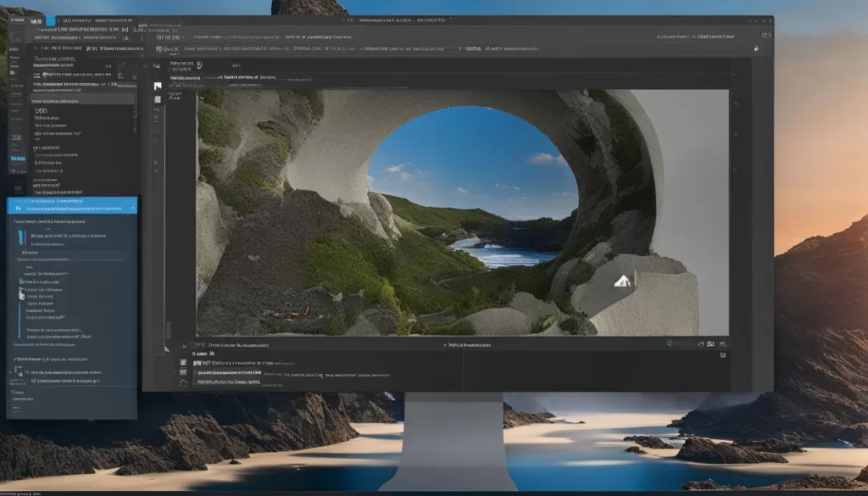This screenshot has height=496, width=868.
Task: Click the circular icon in the bottom output panel
Action: click(x=183, y=382)
